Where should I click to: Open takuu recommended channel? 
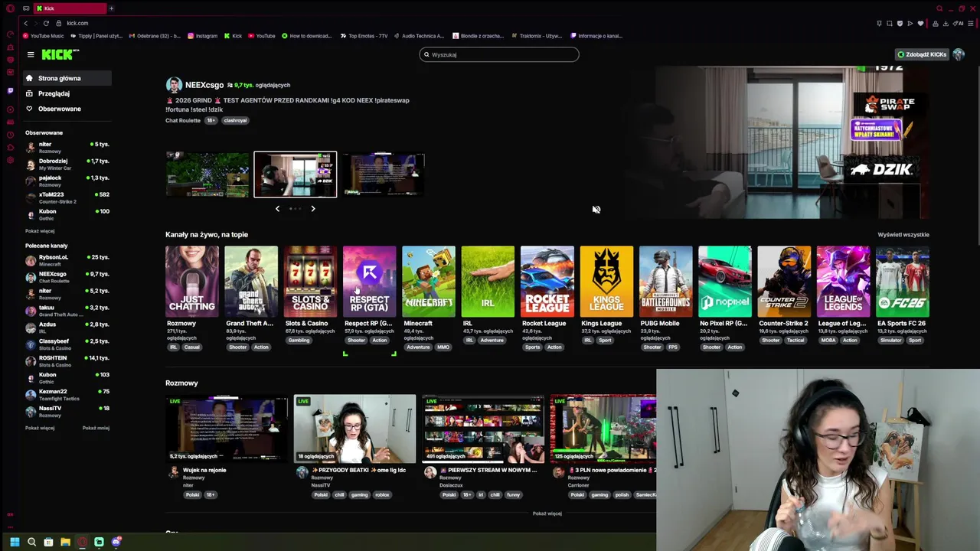click(x=67, y=311)
